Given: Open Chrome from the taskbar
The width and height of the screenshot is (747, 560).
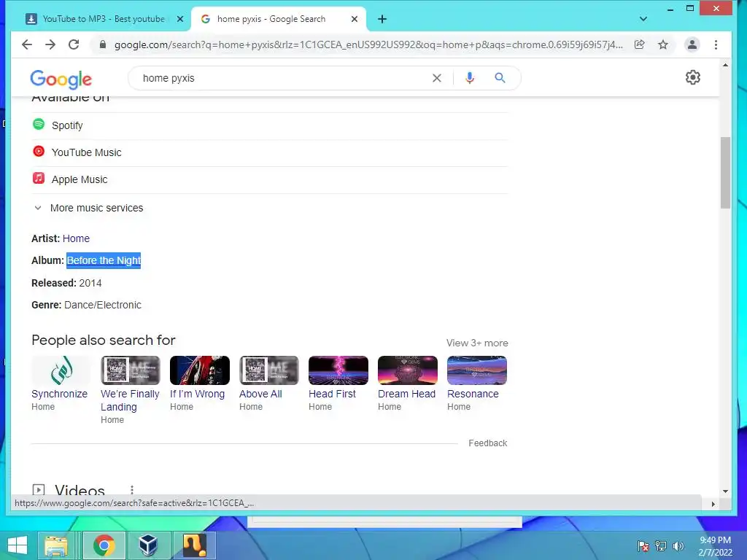Looking at the screenshot, I should pyautogui.click(x=104, y=545).
